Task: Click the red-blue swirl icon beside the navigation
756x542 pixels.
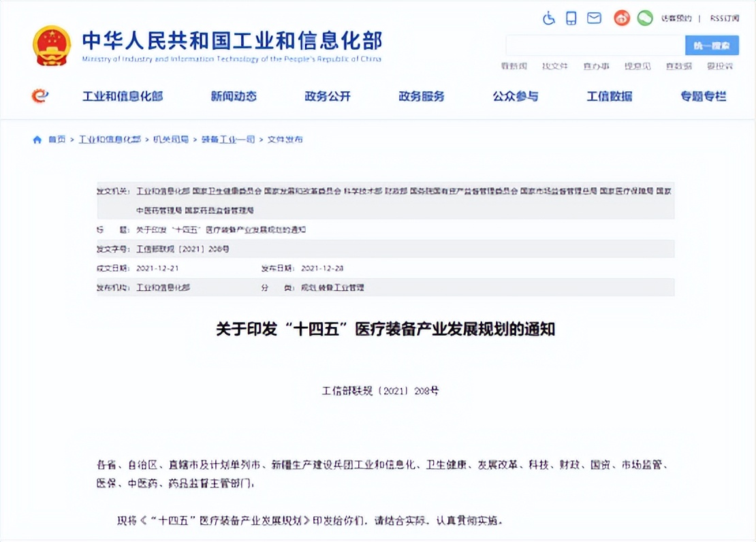Action: tap(39, 96)
